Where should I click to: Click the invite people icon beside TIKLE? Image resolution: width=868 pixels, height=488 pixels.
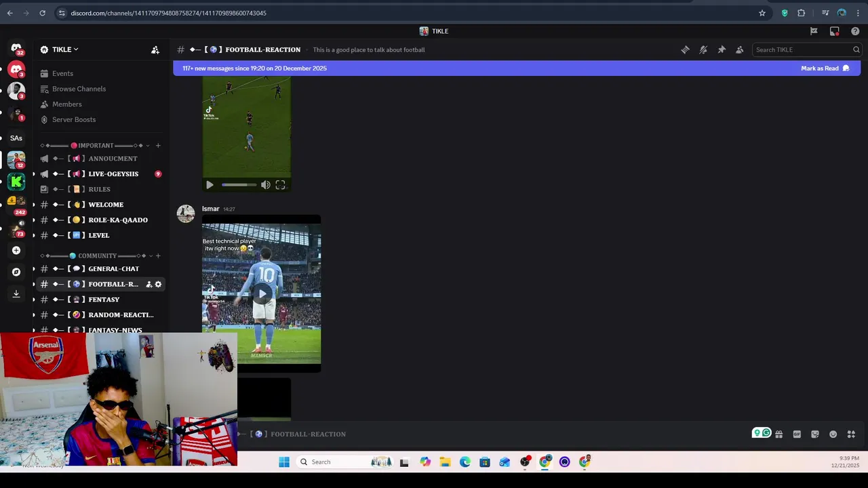(x=155, y=49)
